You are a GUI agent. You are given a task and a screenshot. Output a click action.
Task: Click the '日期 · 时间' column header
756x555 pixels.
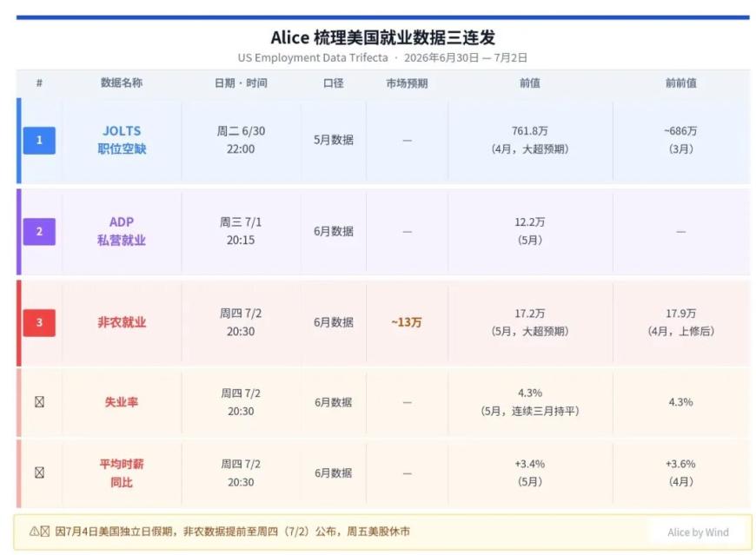click(241, 83)
